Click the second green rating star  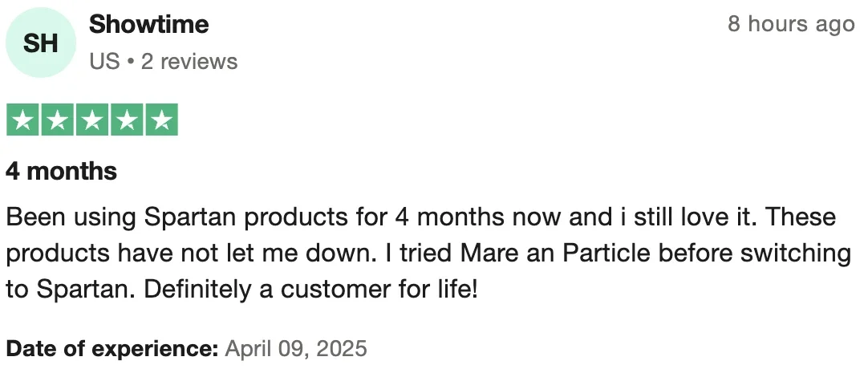[x=58, y=120]
